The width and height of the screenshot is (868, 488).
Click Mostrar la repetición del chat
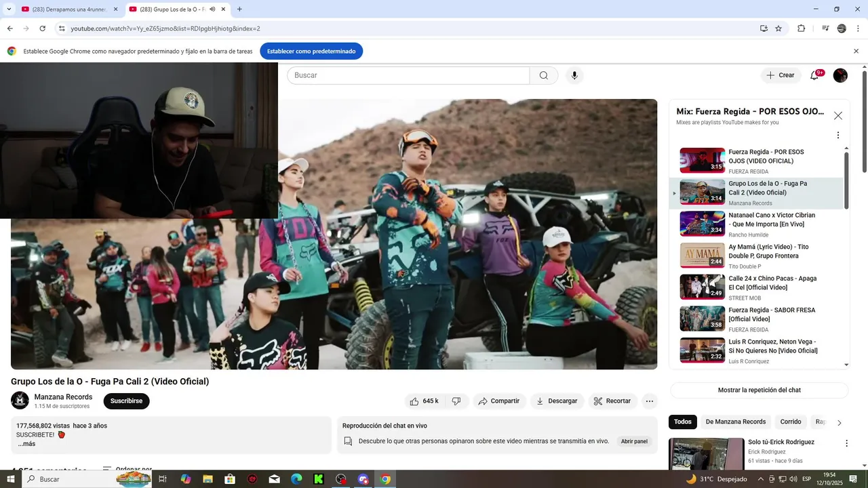pyautogui.click(x=759, y=390)
